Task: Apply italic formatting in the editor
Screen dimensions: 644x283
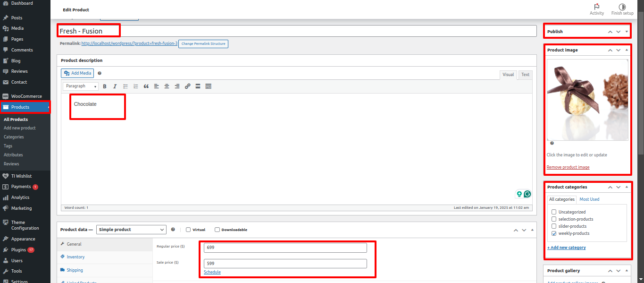Action: [x=115, y=86]
